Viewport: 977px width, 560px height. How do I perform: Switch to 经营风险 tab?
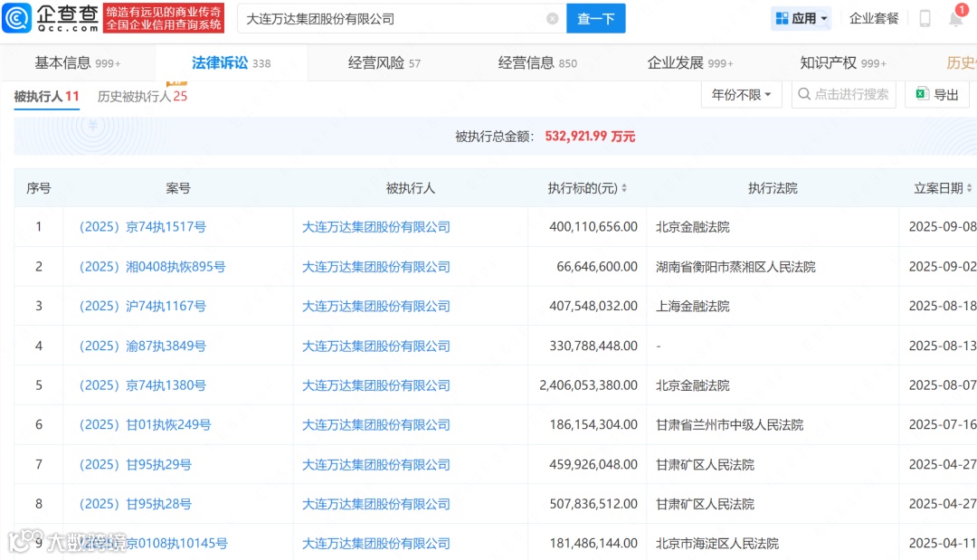coord(384,63)
